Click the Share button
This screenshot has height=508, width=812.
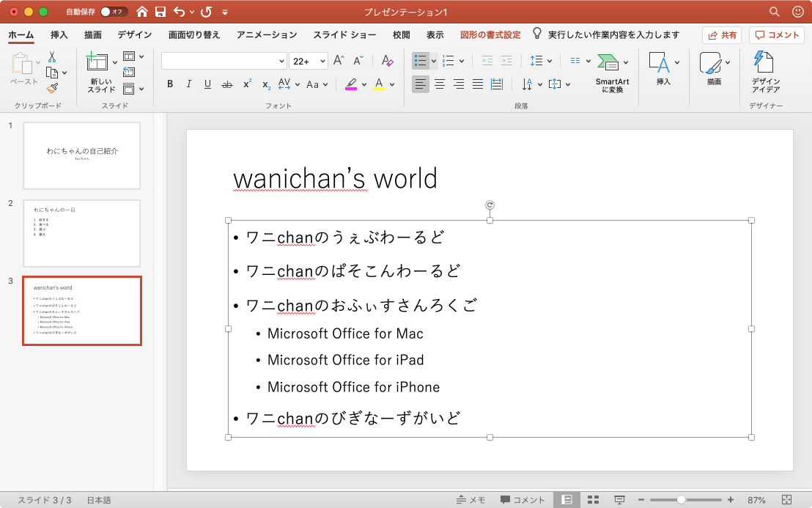coord(721,34)
